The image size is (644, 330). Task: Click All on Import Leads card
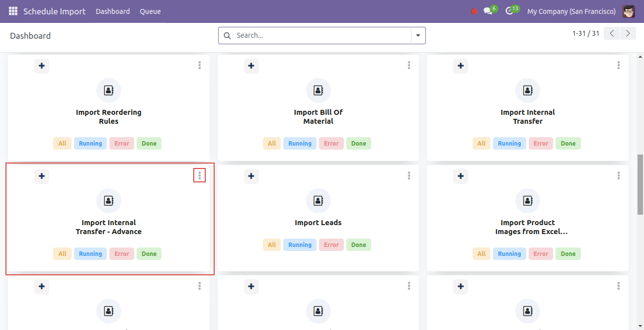272,245
